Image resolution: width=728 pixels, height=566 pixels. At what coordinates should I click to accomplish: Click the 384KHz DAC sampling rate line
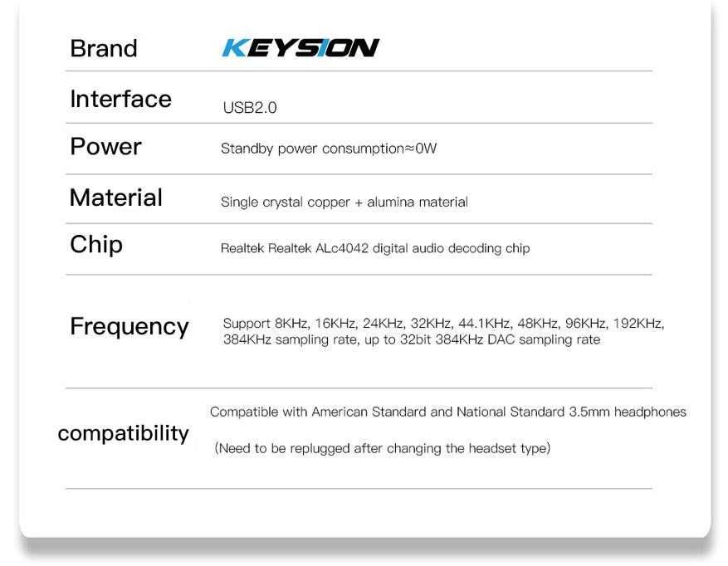(x=412, y=339)
